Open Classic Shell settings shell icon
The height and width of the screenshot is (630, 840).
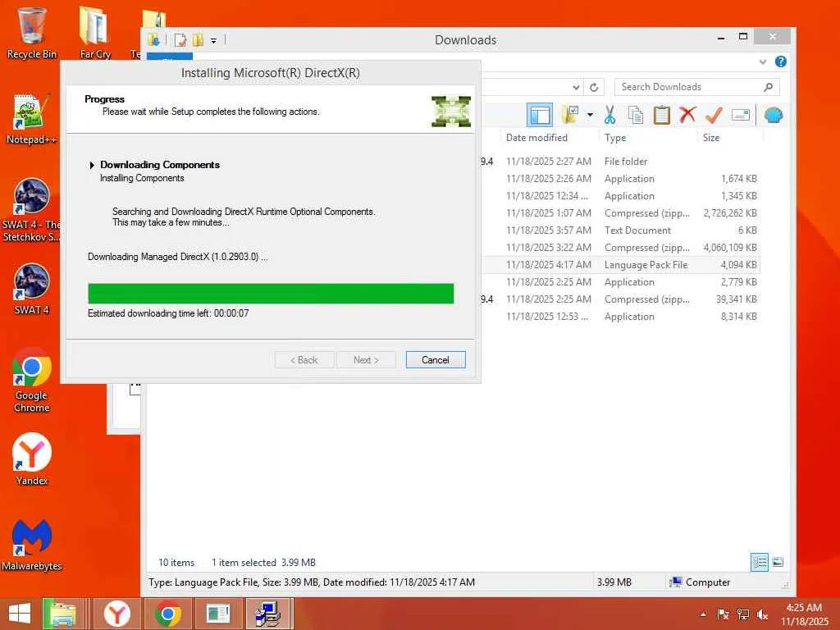pos(774,115)
